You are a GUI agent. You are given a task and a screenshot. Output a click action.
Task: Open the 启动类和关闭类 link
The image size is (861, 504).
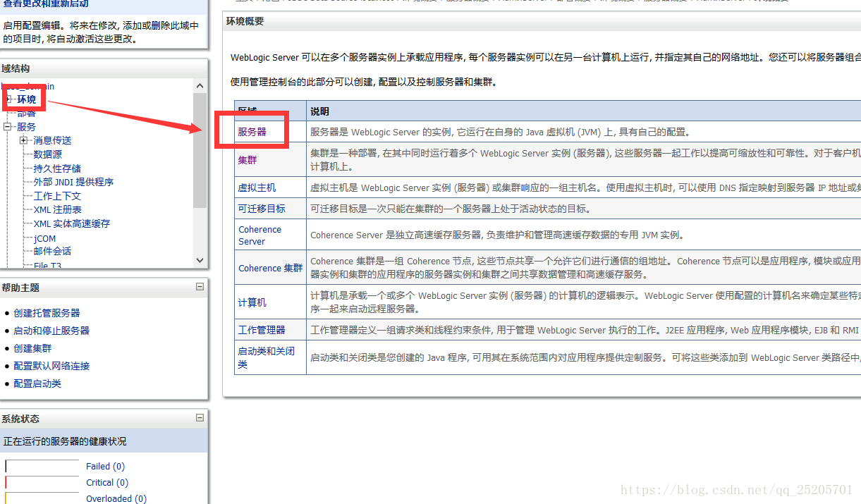point(266,357)
